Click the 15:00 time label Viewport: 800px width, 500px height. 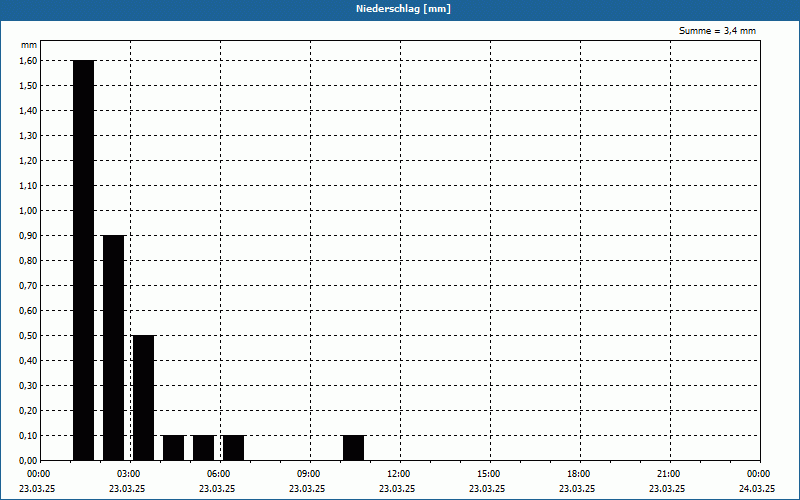pyautogui.click(x=489, y=474)
